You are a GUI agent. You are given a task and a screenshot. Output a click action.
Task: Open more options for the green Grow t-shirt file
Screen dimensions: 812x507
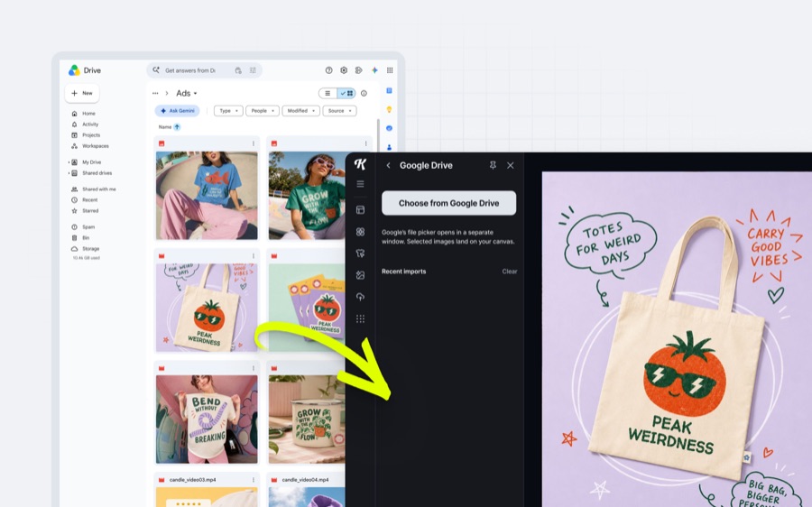(x=365, y=143)
